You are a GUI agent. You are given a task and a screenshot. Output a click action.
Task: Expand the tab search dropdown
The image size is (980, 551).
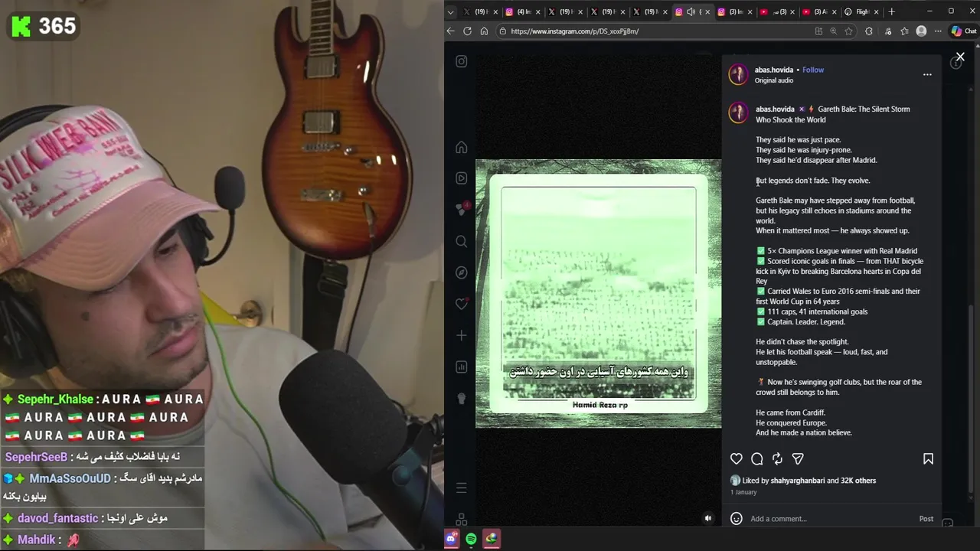pyautogui.click(x=450, y=11)
